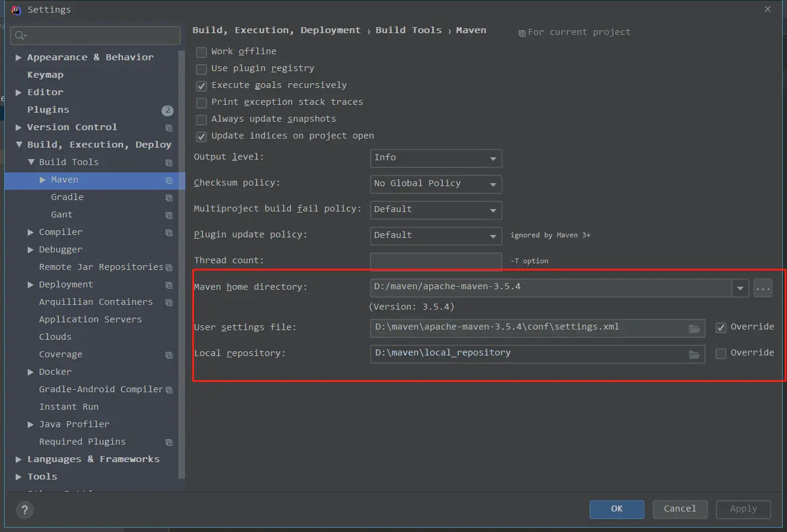
Task: Click the OK button
Action: tap(616, 509)
